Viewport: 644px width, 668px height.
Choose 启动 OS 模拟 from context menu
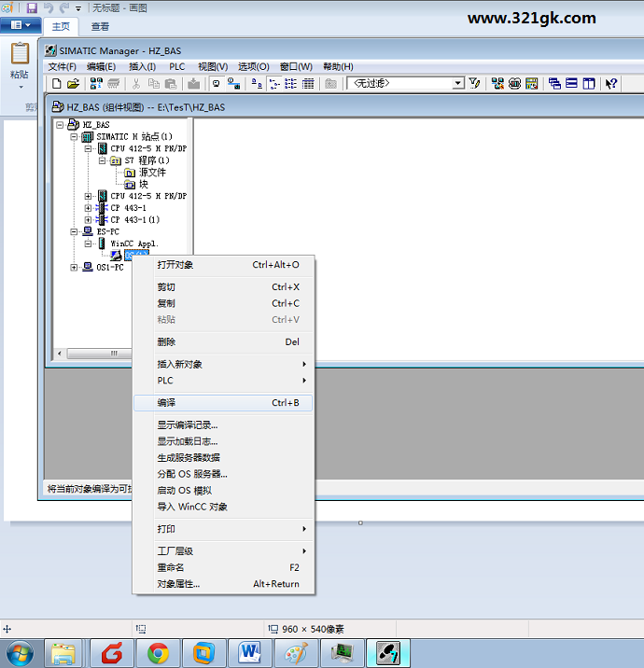click(x=224, y=491)
